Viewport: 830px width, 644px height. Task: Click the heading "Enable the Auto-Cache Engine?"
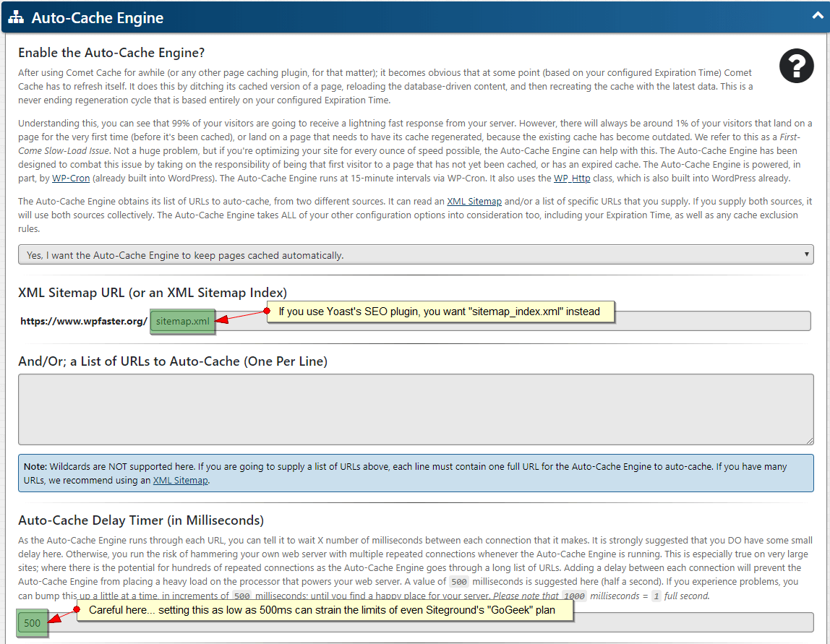(111, 52)
